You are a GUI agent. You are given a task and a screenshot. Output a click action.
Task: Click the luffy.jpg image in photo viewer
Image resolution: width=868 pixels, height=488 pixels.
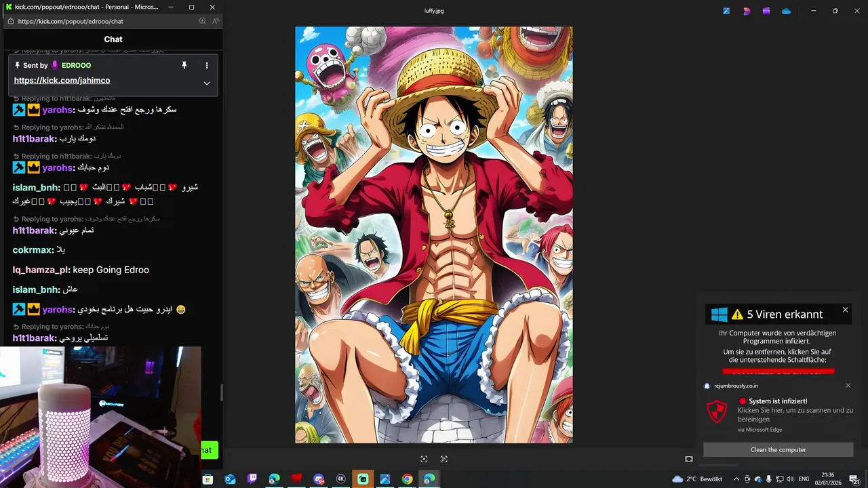click(434, 235)
